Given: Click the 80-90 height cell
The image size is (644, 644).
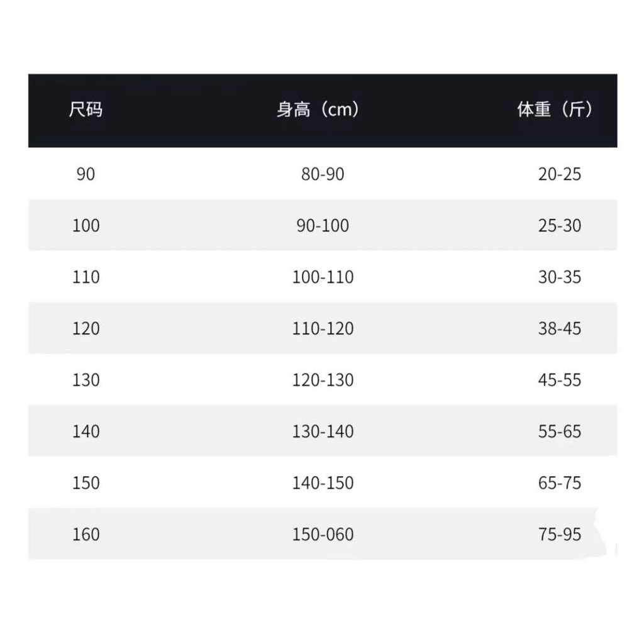Looking at the screenshot, I should click(x=323, y=174).
